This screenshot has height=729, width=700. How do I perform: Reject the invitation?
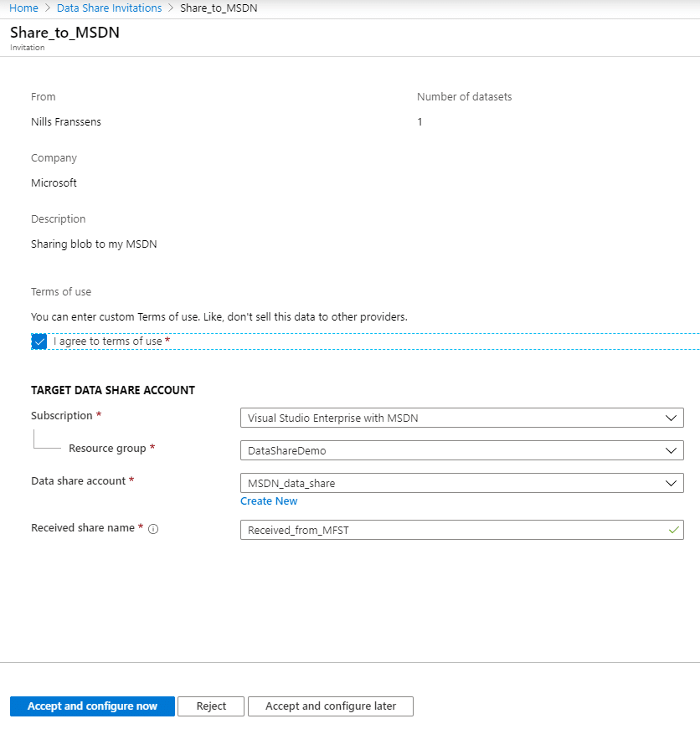[211, 706]
